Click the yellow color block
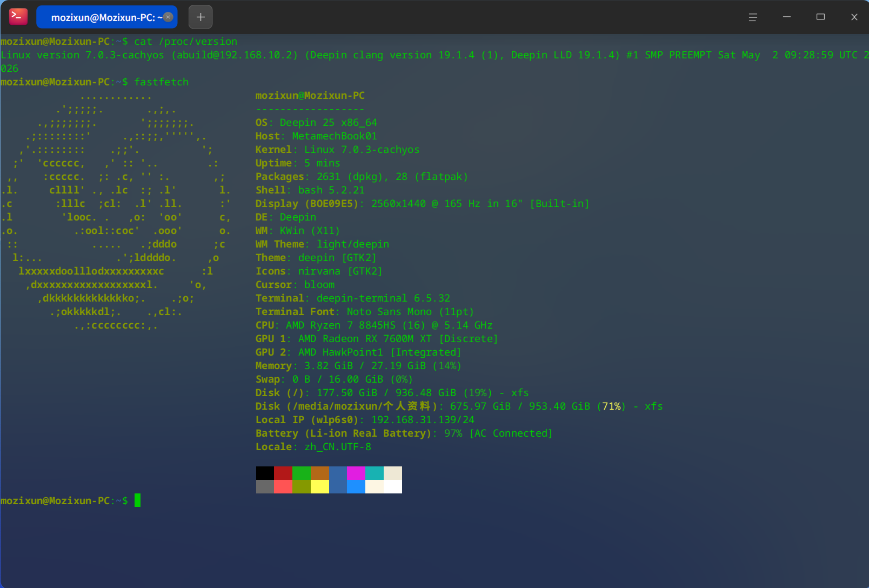Image resolution: width=869 pixels, height=588 pixels. click(320, 486)
